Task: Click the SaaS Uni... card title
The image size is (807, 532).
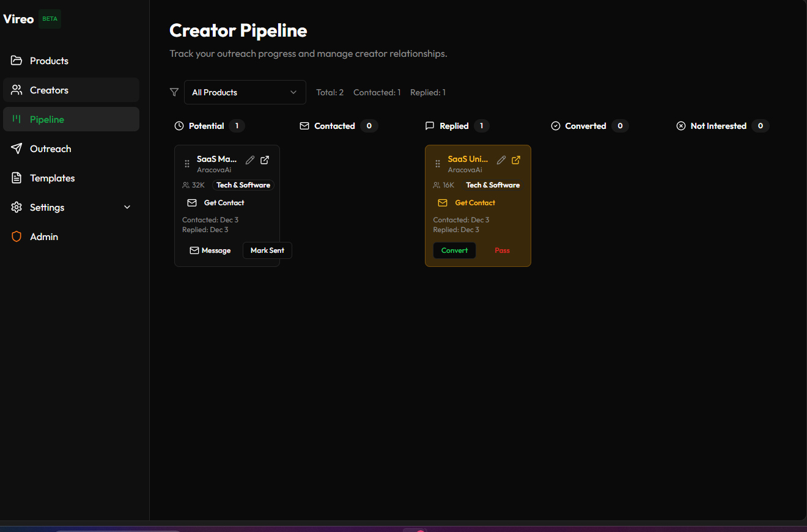Action: point(468,159)
